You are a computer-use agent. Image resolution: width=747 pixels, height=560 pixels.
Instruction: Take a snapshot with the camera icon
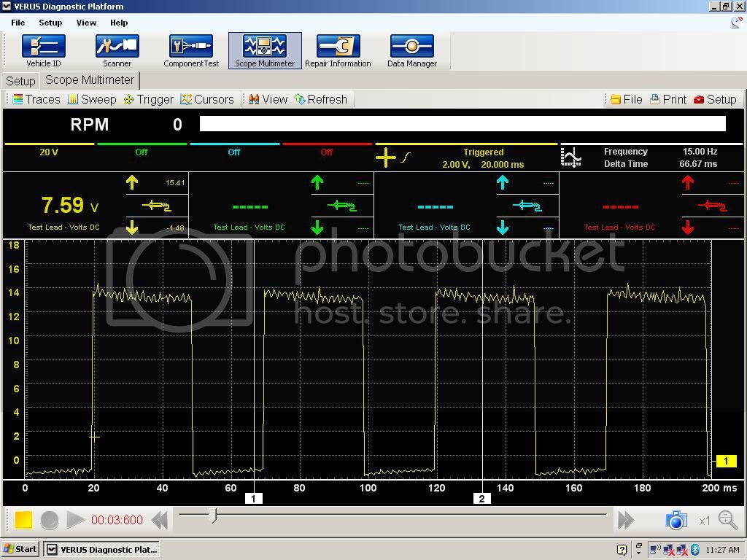pos(676,520)
